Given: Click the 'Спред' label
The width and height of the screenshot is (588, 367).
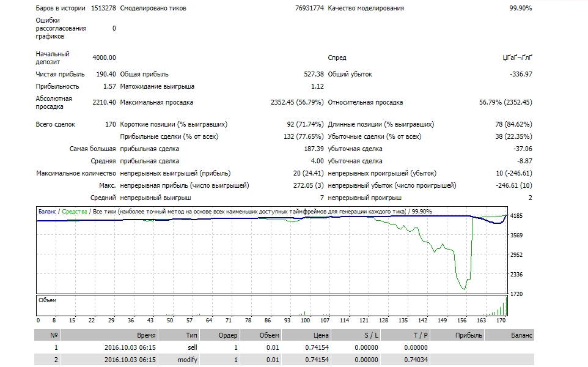Looking at the screenshot, I should coord(337,57).
